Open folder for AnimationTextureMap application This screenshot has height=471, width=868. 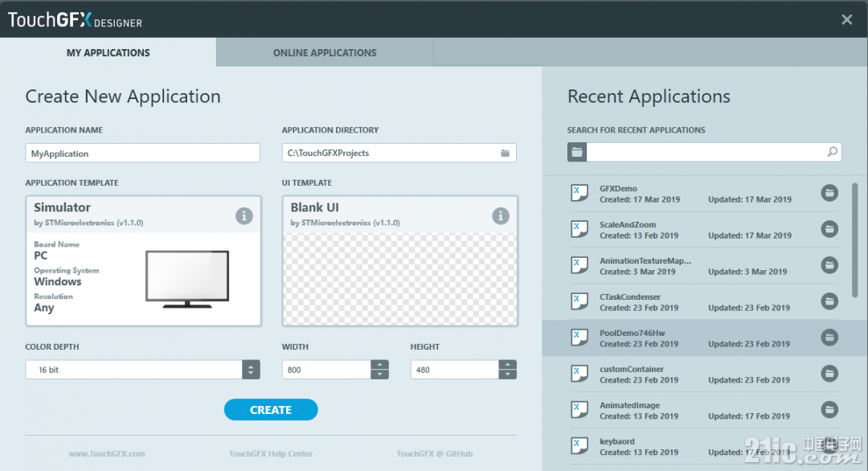[829, 265]
